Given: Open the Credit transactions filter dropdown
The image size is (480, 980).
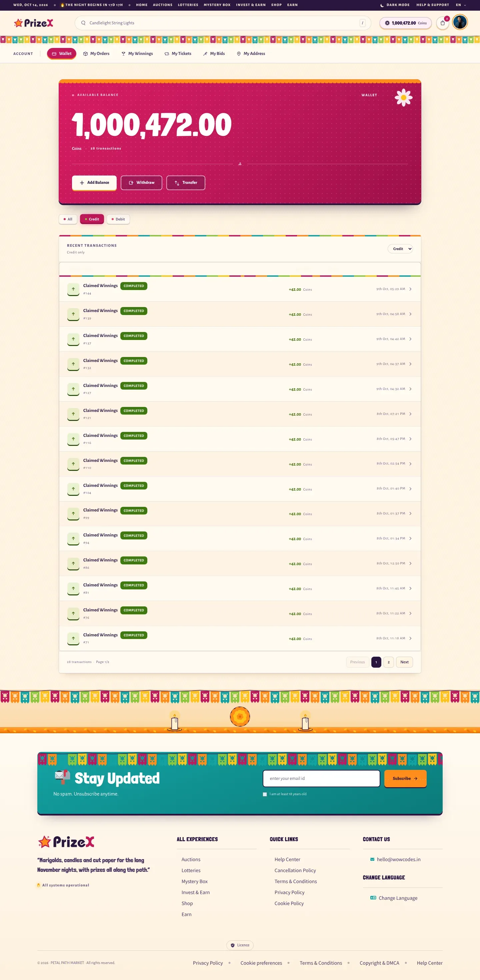Looking at the screenshot, I should pyautogui.click(x=400, y=249).
